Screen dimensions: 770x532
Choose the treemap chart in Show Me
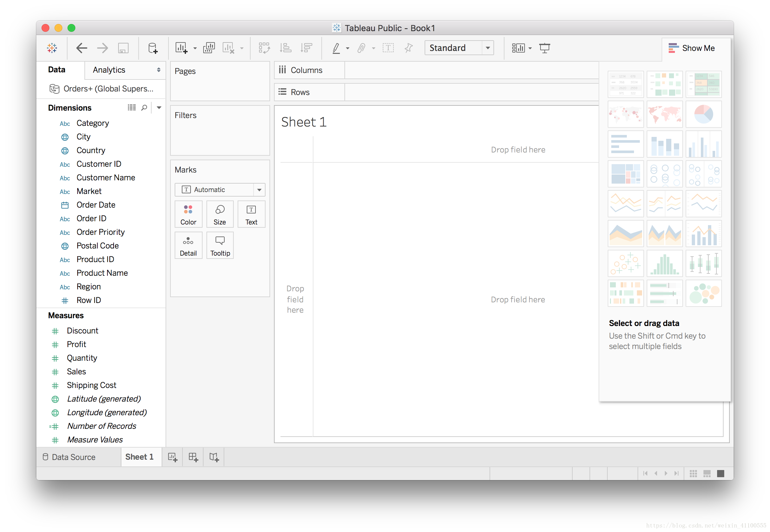point(626,174)
